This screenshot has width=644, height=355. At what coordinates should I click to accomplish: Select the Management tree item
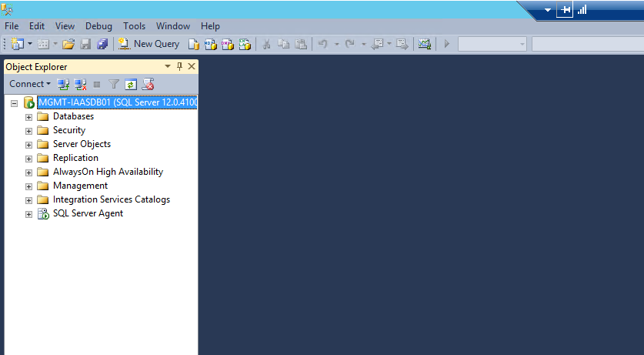tap(80, 186)
